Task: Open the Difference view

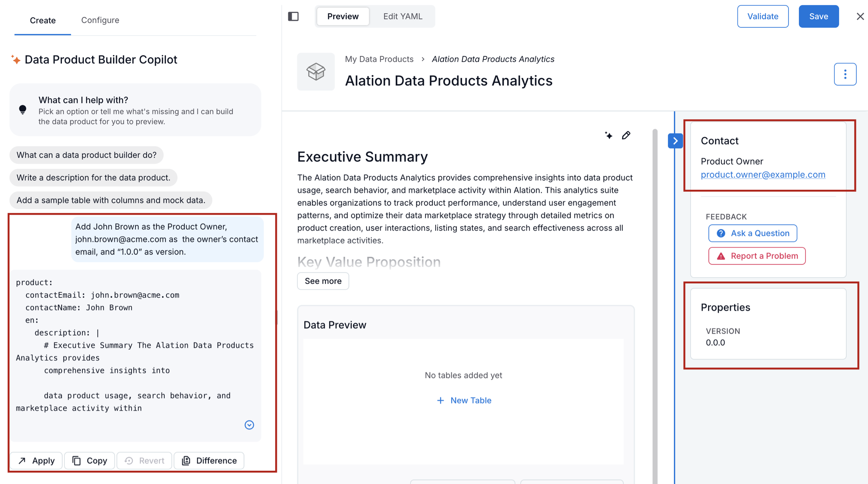Action: [x=209, y=461]
